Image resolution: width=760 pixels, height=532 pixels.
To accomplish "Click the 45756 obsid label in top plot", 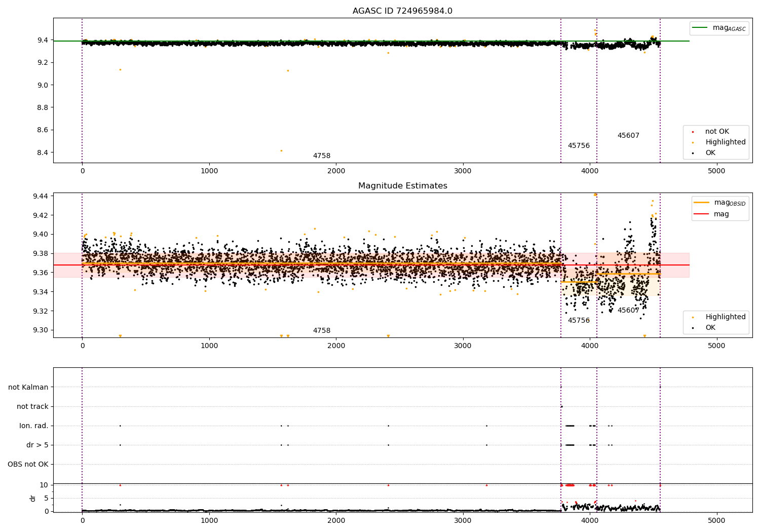I will click(579, 146).
